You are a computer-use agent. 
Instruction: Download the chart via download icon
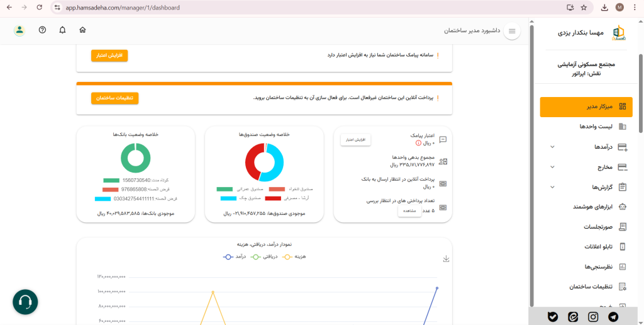tap(447, 259)
